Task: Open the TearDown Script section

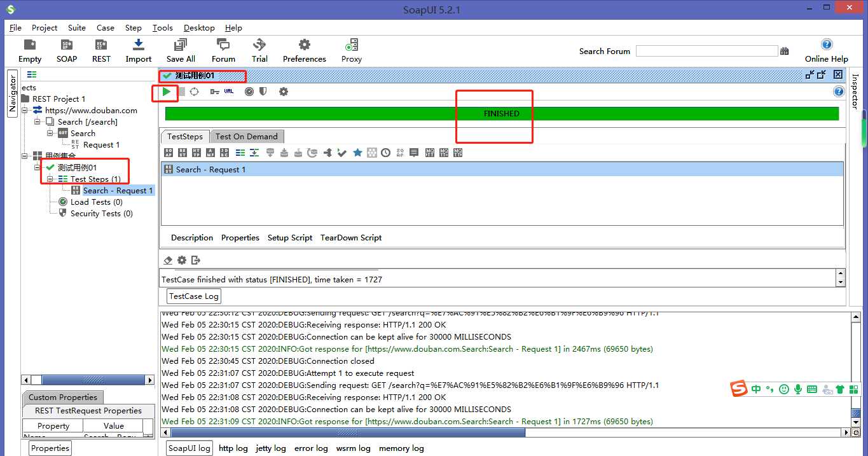Action: [351, 237]
